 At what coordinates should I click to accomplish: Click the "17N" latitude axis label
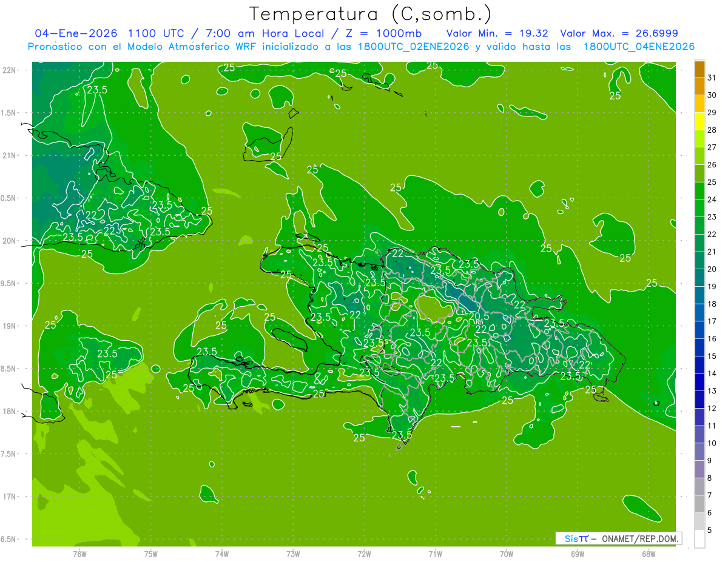9,497
